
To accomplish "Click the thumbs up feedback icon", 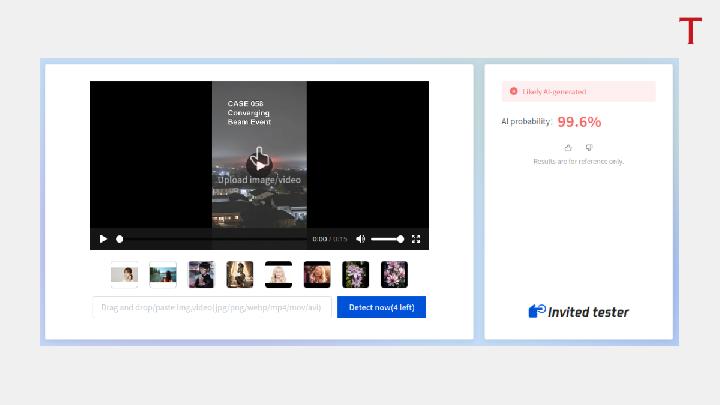I will [568, 147].
